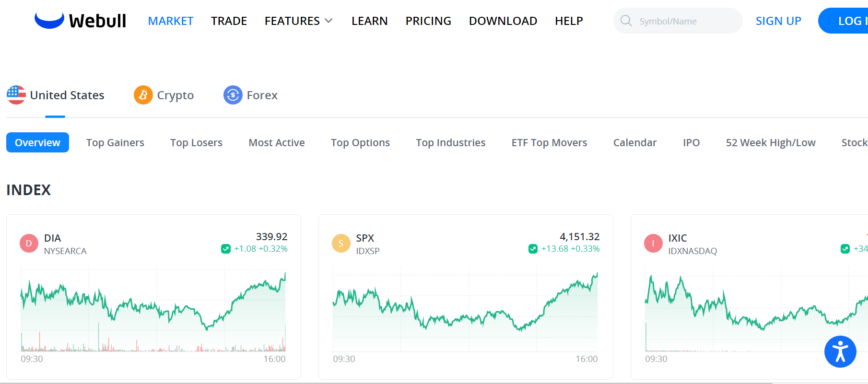This screenshot has width=868, height=384.
Task: Expand the FEATURES dropdown chevron
Action: 328,21
